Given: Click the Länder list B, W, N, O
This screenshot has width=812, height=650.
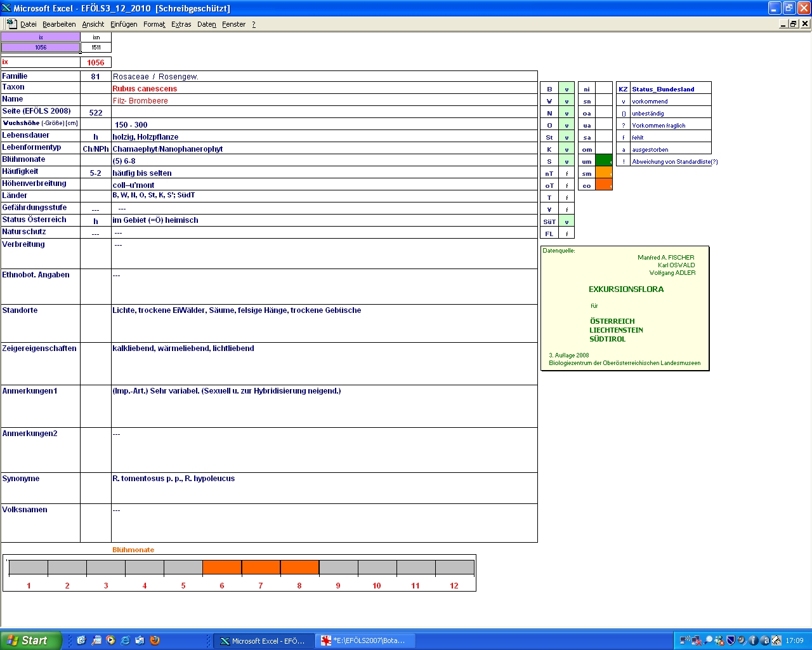Looking at the screenshot, I should pyautogui.click(x=154, y=195).
